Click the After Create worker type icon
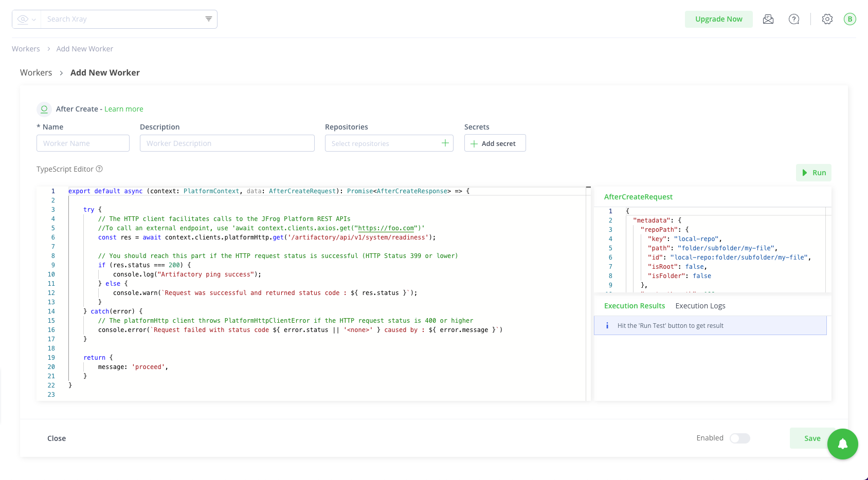This screenshot has height=480, width=868. tap(44, 109)
